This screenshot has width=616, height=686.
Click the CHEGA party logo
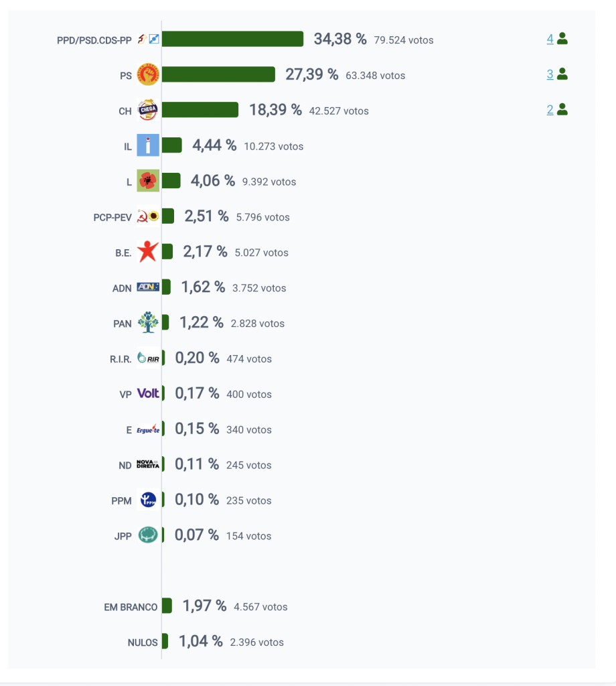(x=148, y=110)
